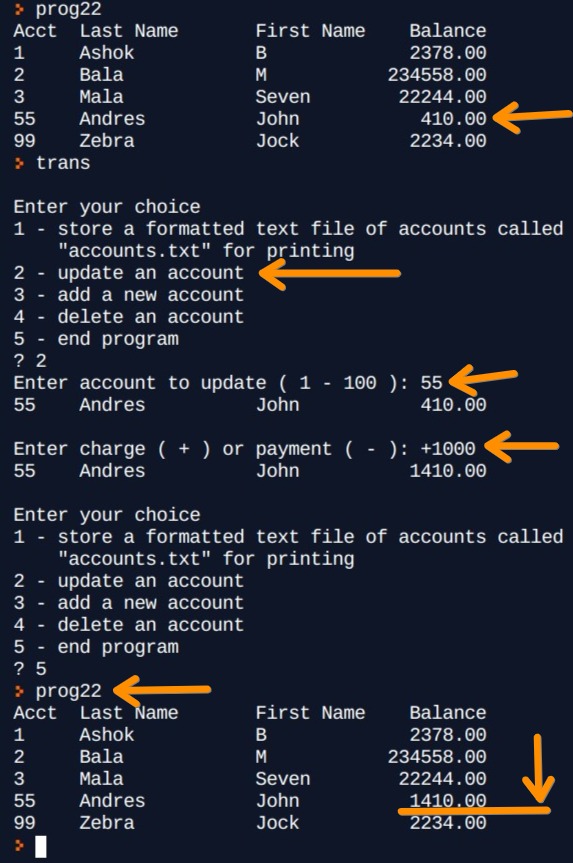Click the orange arrow pointing at 410.00 balance
The width and height of the screenshot is (573, 863).
point(532,117)
